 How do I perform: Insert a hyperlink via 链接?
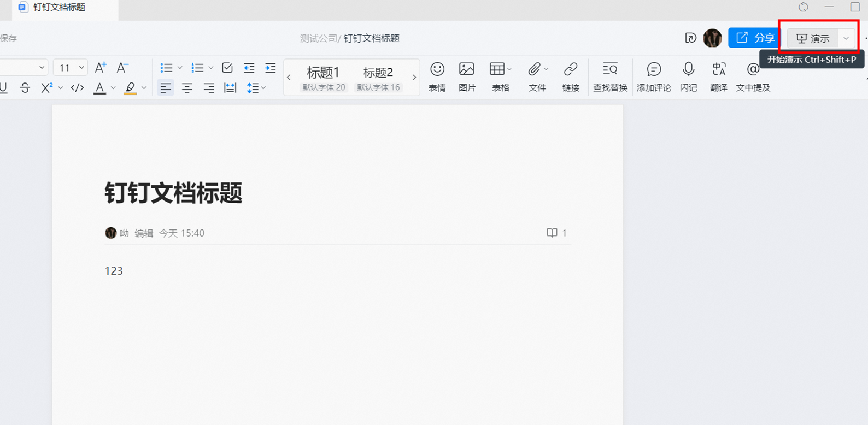point(571,76)
